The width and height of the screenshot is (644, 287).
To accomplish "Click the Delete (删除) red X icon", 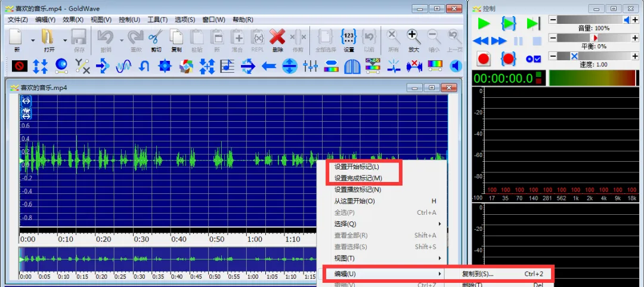I will coord(278,37).
